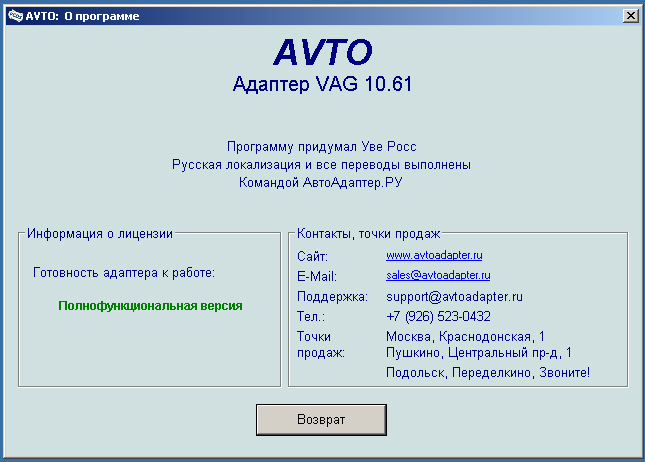
Task: Click the Готовность адаптера к работе label
Action: click(x=124, y=273)
